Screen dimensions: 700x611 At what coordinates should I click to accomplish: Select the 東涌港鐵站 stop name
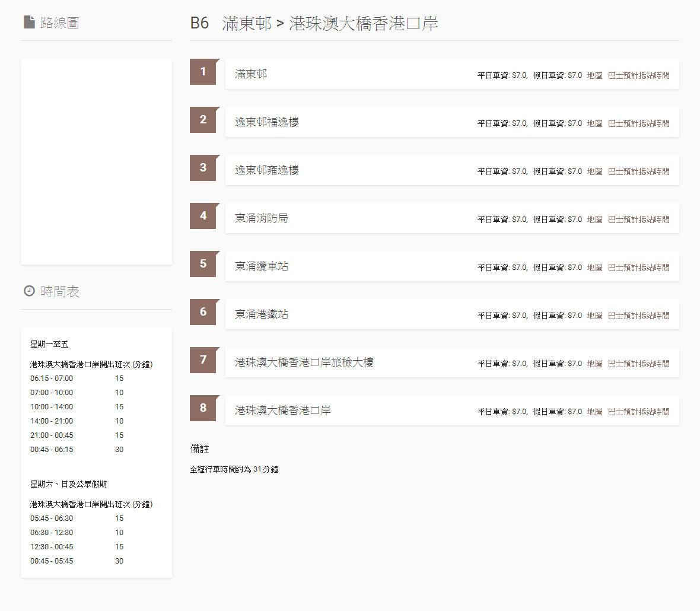coord(262,314)
